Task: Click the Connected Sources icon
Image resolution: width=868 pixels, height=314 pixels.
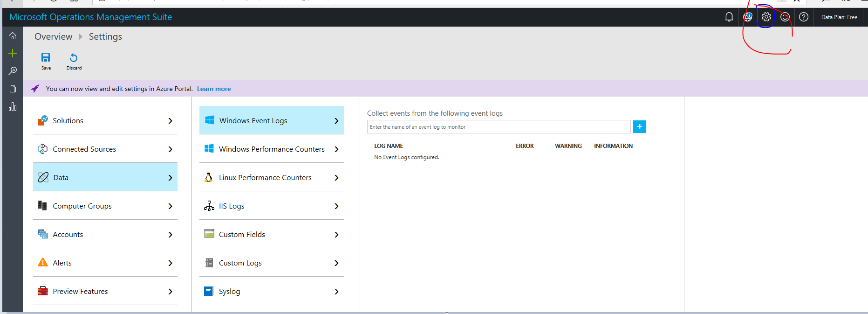Action: click(x=43, y=149)
